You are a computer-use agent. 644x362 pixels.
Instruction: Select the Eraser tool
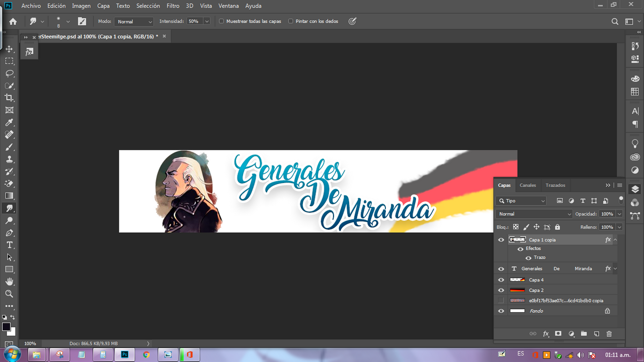click(x=9, y=184)
